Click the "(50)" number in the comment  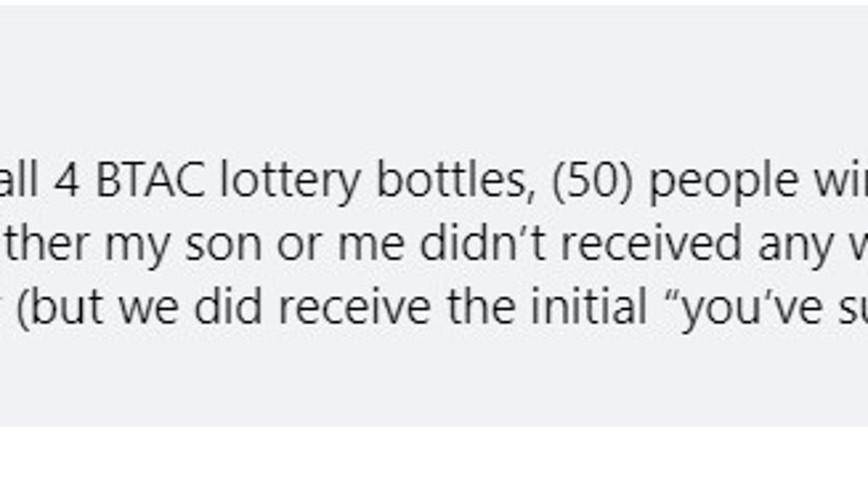[592, 183]
